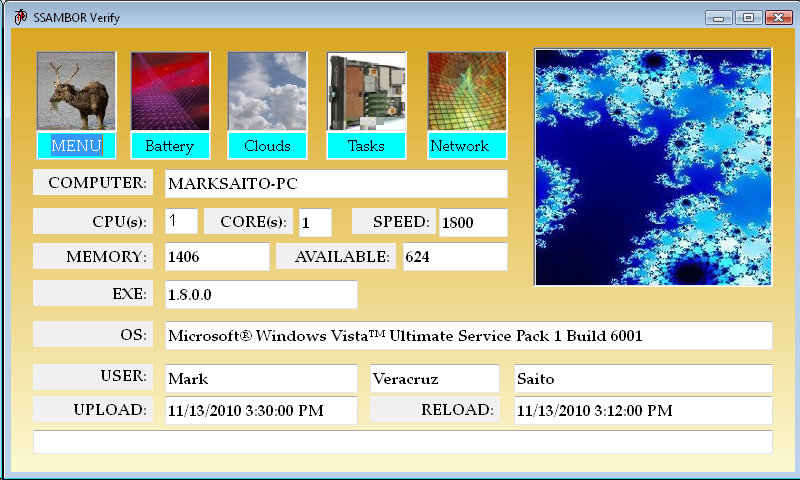Image resolution: width=800 pixels, height=480 pixels.
Task: Open the Clouds label button
Action: (267, 146)
